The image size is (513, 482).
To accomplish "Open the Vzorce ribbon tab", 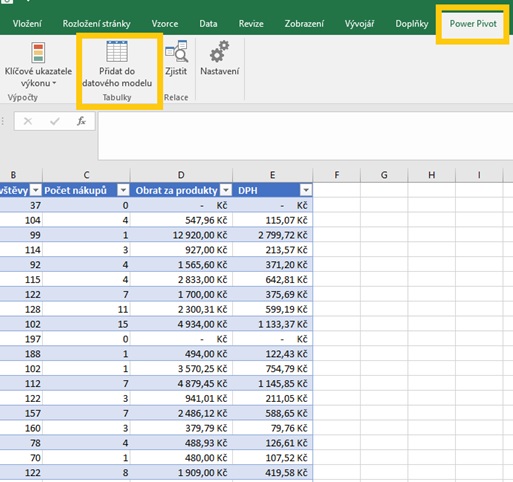I will [x=165, y=24].
